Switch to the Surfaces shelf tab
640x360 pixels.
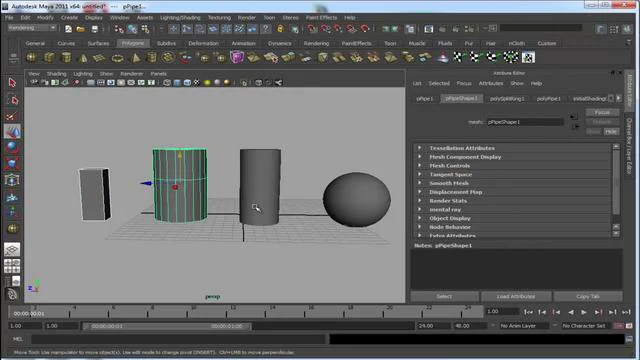(99, 43)
